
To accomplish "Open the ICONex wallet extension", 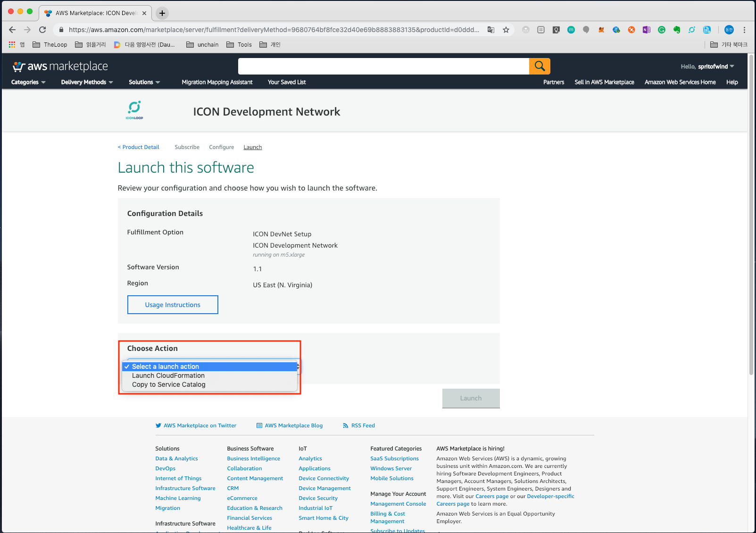I will (x=692, y=30).
